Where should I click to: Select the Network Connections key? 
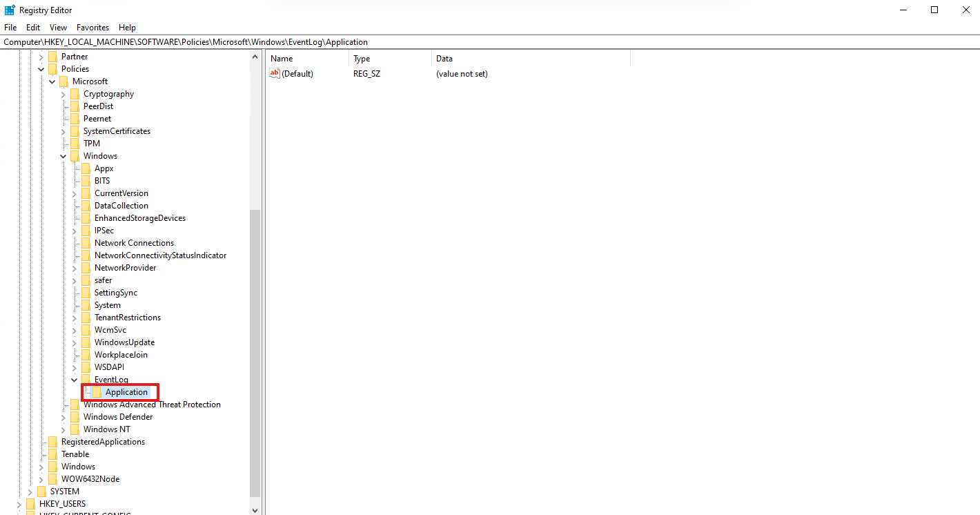(134, 243)
